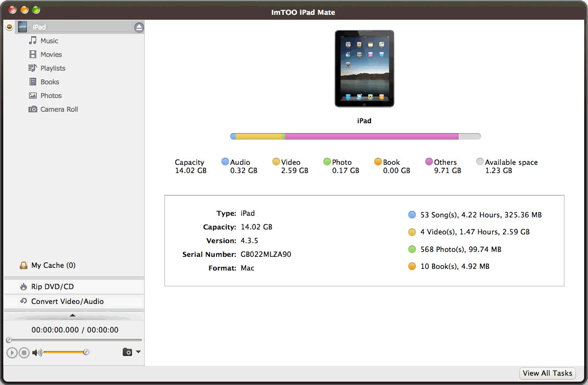This screenshot has width=588, height=385.
Task: Select the iPad label in sidebar header
Action: [x=39, y=27]
